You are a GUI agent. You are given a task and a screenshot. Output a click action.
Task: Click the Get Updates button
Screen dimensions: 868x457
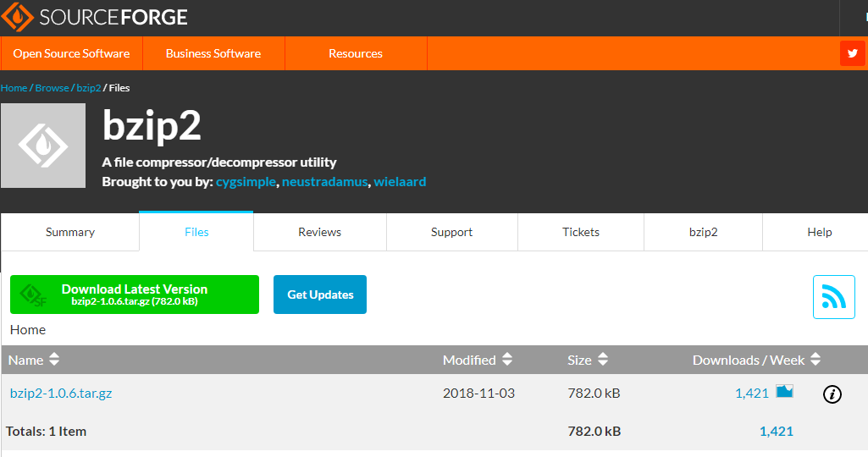(320, 295)
